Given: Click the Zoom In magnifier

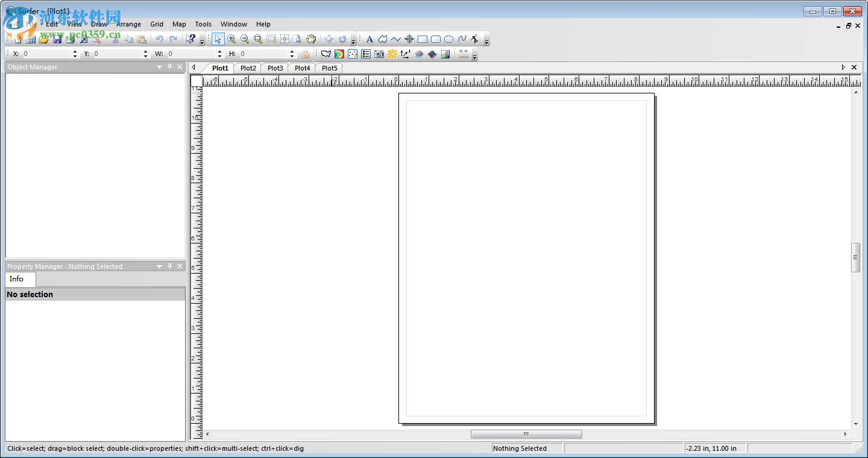Looking at the screenshot, I should (x=231, y=39).
